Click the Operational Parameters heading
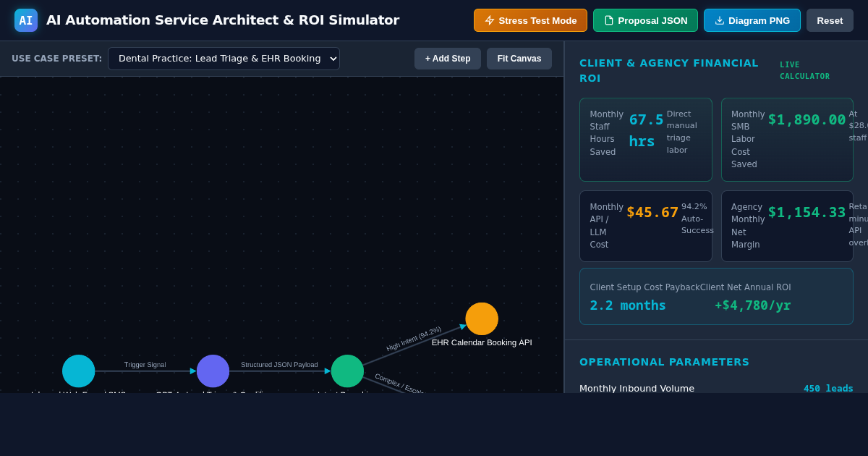The height and width of the screenshot is (456, 868). coord(664,362)
